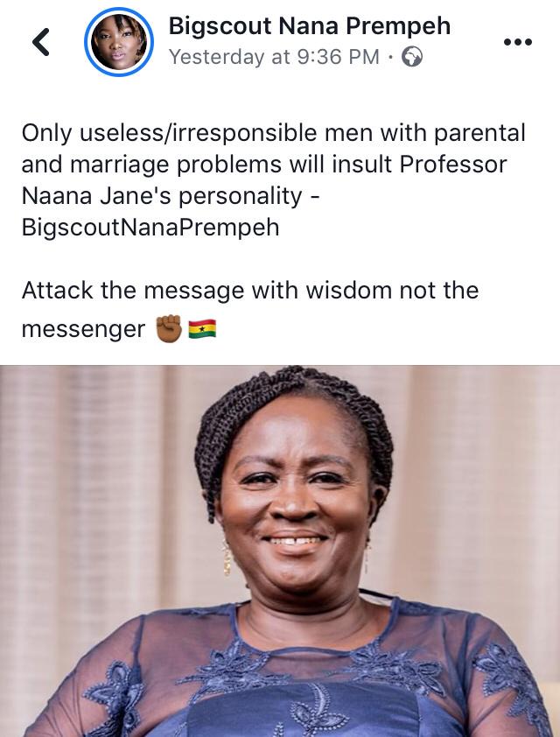Tap the words 'Professor' in the post
560x737 pixels.
[453, 165]
